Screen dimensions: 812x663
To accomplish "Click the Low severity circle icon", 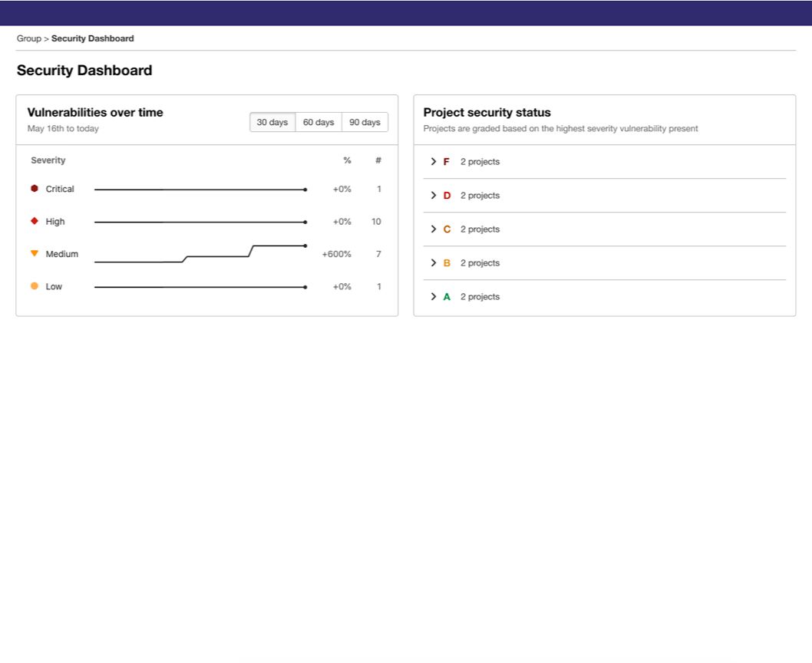I will coord(35,286).
